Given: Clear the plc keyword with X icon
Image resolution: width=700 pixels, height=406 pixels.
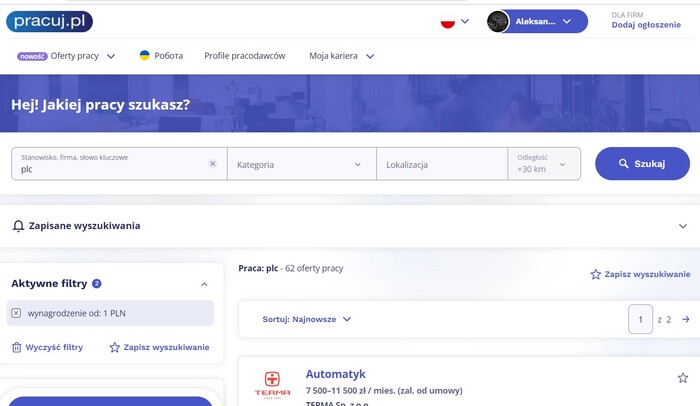Looking at the screenshot, I should [212, 163].
